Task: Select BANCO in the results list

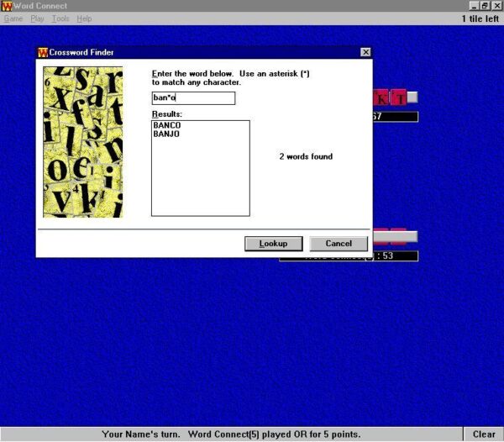Action: tap(167, 125)
